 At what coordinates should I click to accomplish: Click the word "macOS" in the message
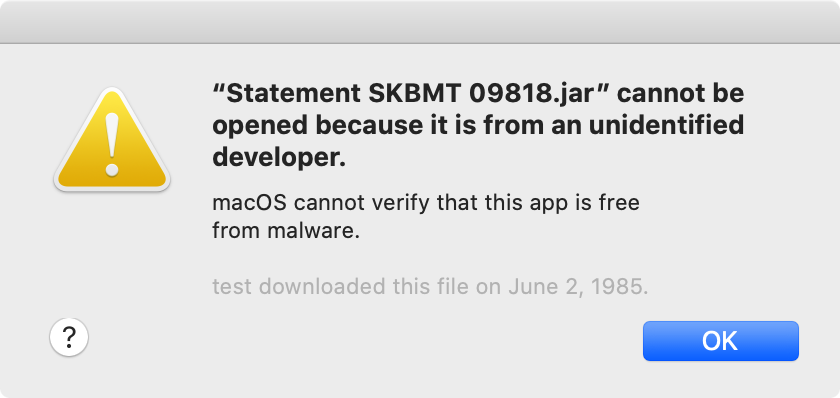pos(249,204)
